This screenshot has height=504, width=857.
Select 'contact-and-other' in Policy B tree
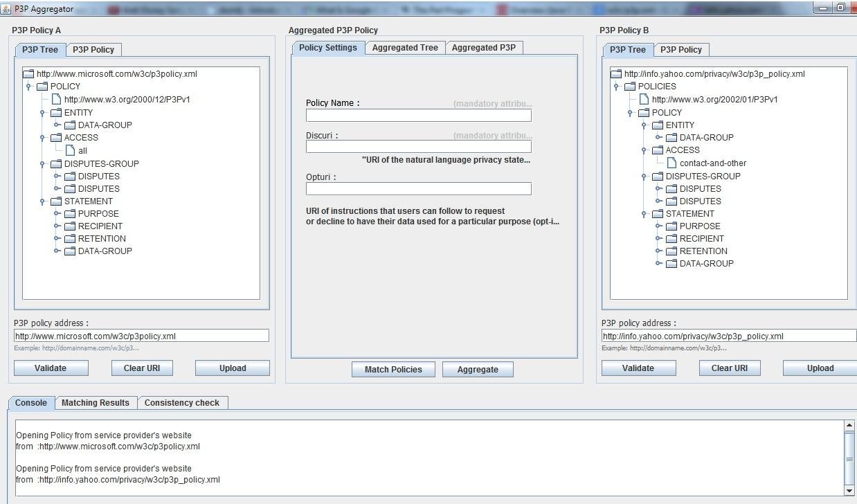click(713, 163)
